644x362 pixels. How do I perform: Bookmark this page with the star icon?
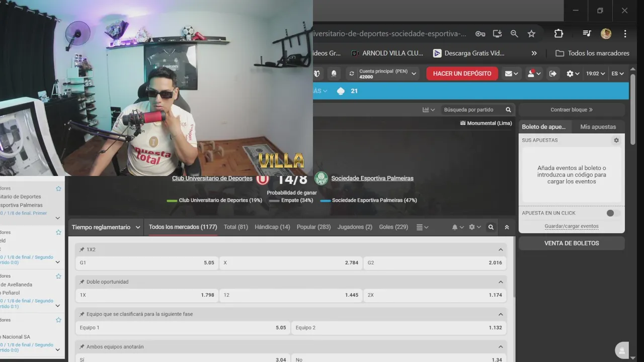[531, 34]
